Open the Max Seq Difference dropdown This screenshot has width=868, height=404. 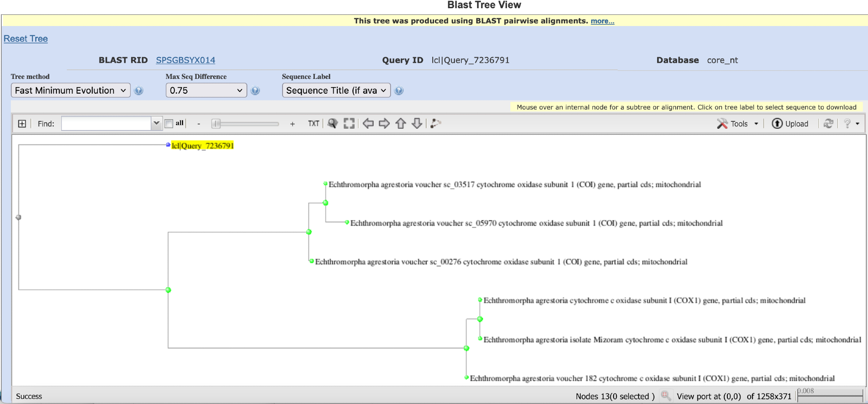point(206,90)
